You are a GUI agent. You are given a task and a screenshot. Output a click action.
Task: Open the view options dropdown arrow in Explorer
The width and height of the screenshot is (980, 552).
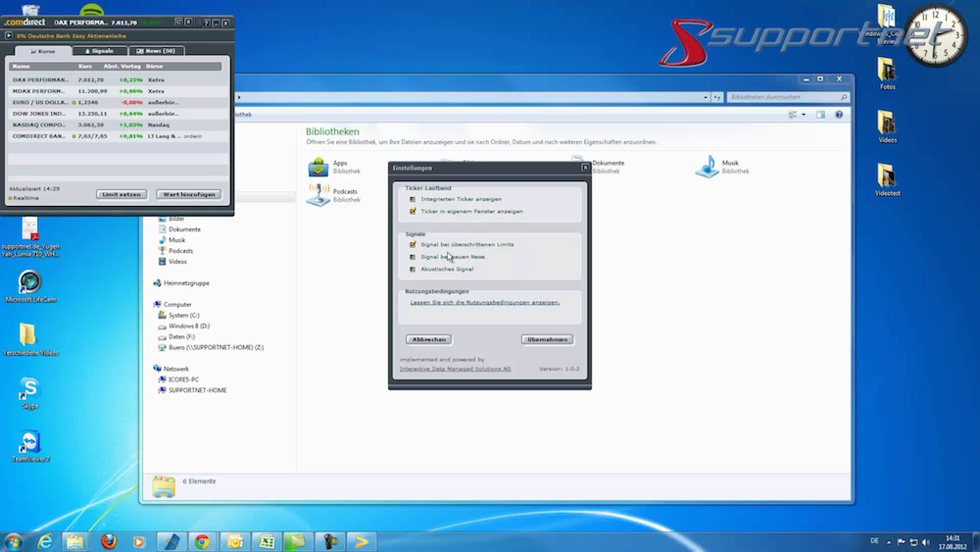pos(804,115)
